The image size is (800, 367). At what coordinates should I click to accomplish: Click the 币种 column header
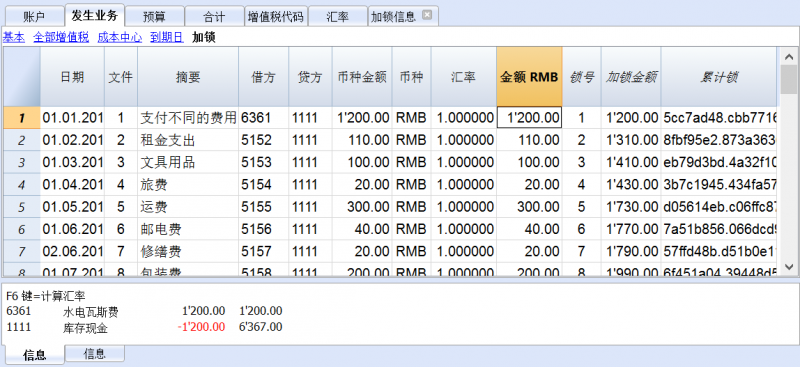coord(411,77)
